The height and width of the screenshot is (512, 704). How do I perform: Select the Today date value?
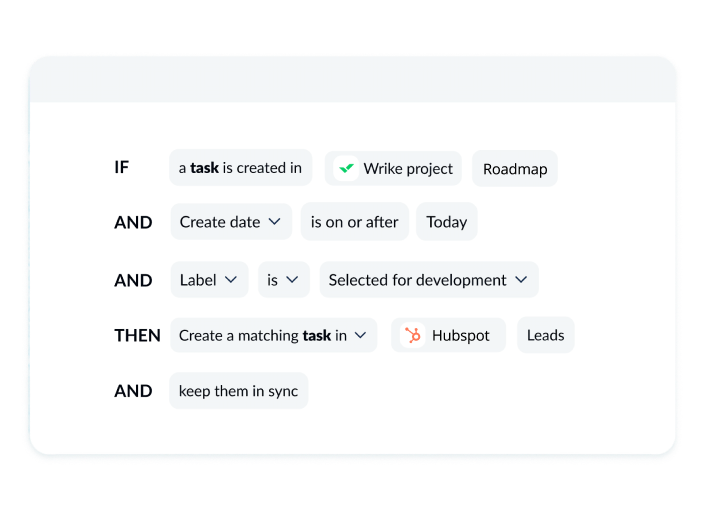[447, 221]
